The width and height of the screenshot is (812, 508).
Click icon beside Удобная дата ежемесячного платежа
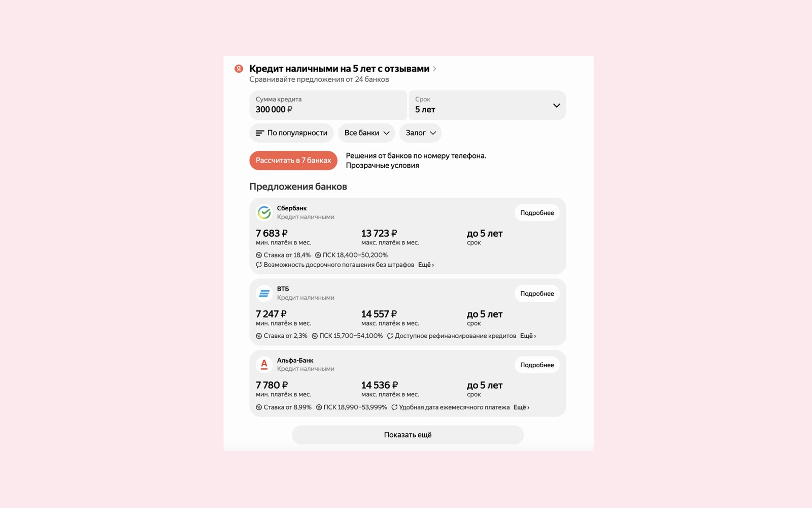pyautogui.click(x=394, y=407)
